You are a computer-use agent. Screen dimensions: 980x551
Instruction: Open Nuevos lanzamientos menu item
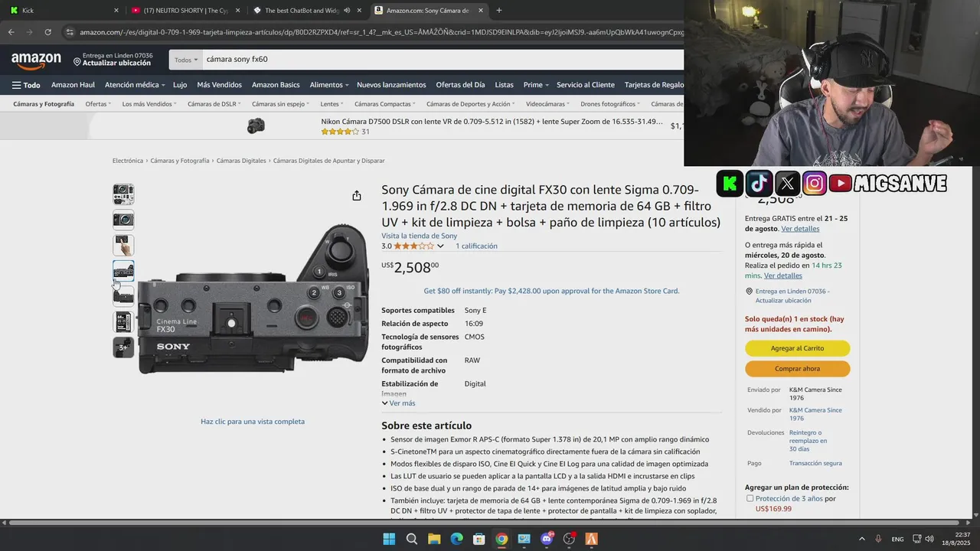point(391,85)
